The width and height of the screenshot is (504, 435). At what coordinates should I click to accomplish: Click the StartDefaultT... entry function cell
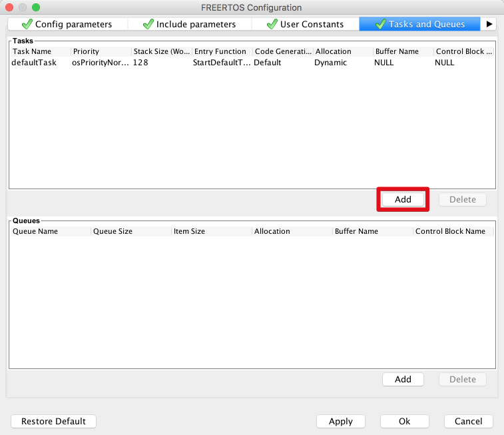(222, 63)
